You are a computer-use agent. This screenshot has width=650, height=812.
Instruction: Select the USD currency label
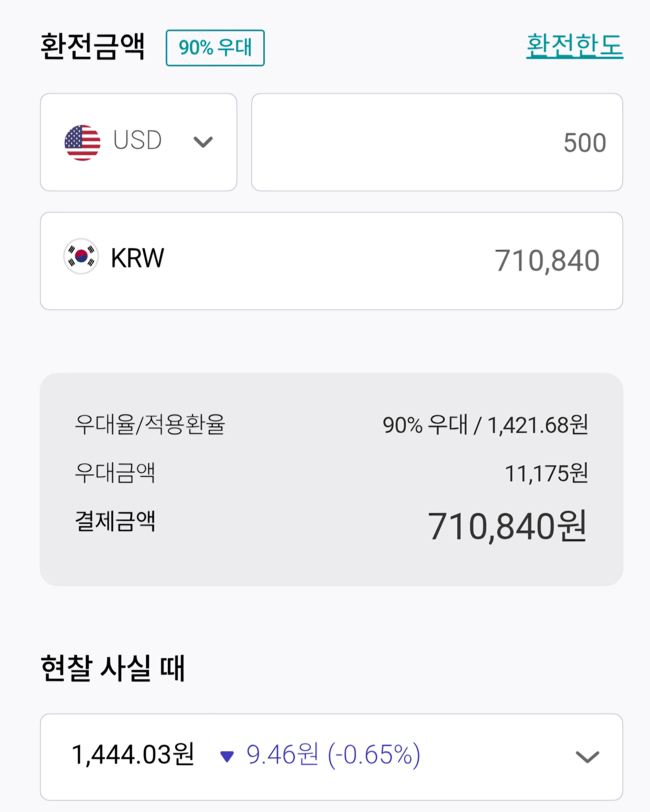137,140
